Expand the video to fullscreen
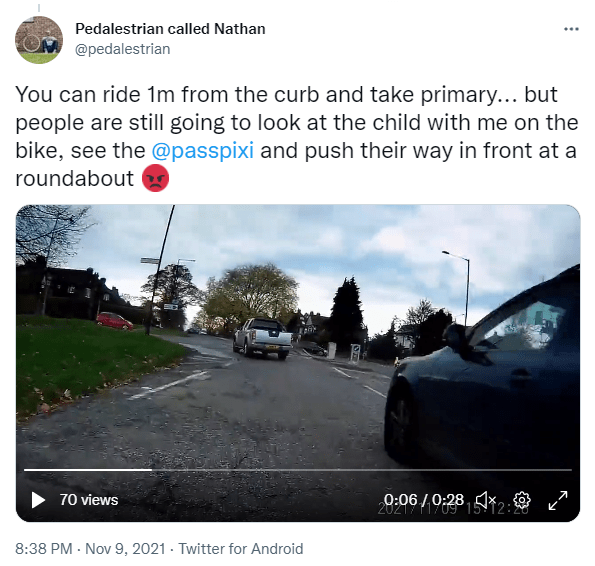595x566 pixels. click(558, 500)
